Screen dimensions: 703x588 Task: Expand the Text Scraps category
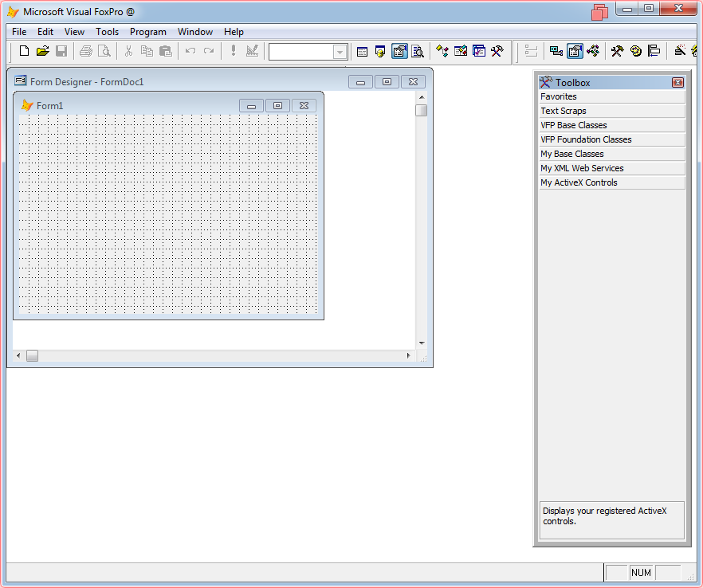[612, 112]
